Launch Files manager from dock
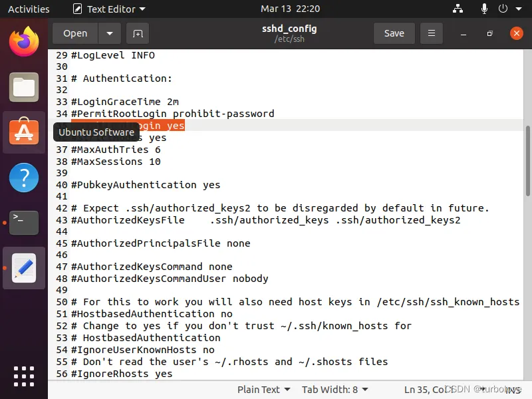This screenshot has width=532, height=399. pyautogui.click(x=24, y=87)
